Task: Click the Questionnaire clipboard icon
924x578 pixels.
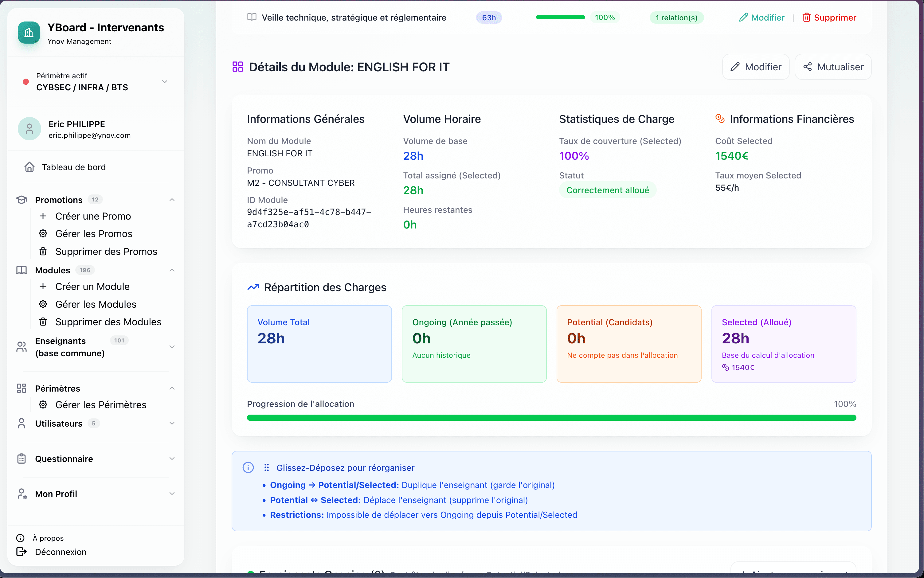Action: pos(22,459)
